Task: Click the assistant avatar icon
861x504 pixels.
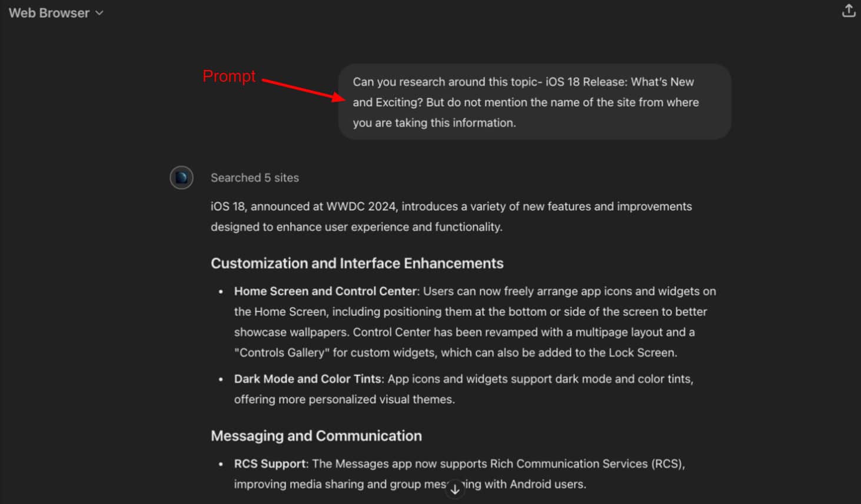Action: point(182,178)
